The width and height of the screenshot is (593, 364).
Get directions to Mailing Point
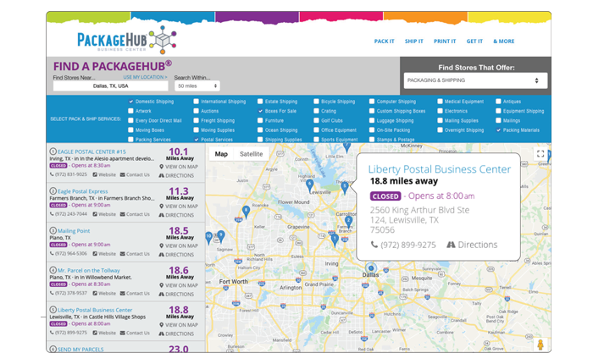coord(176,255)
